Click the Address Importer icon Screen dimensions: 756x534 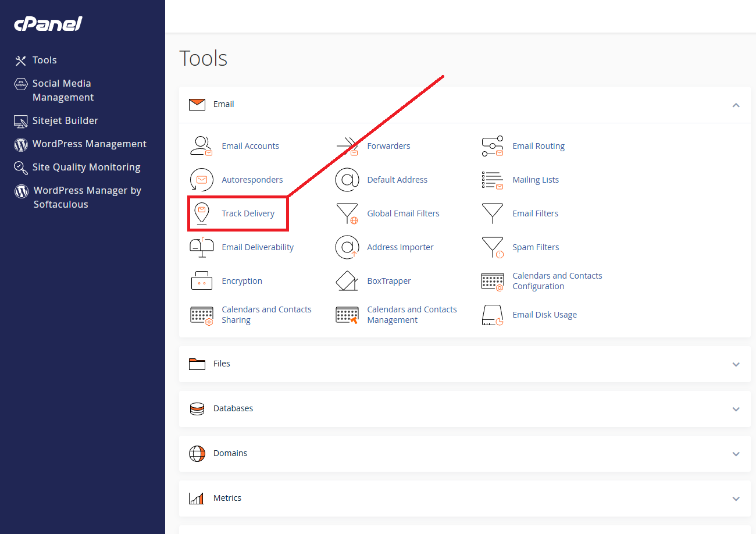tap(347, 247)
